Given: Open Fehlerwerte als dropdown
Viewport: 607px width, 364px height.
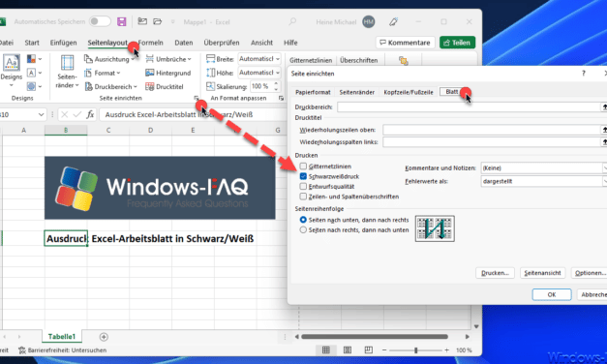Looking at the screenshot, I should pyautogui.click(x=543, y=181).
